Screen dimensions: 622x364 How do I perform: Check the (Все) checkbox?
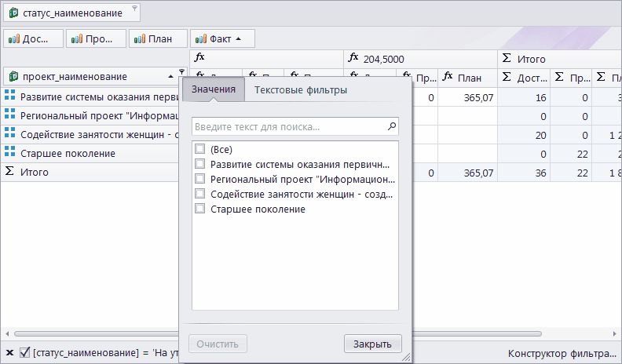[200, 149]
